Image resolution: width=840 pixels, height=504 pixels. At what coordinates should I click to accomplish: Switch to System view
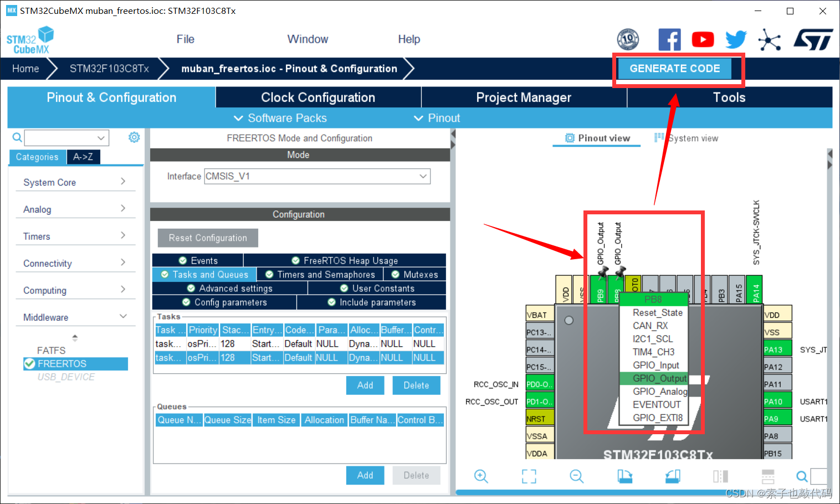pos(687,138)
